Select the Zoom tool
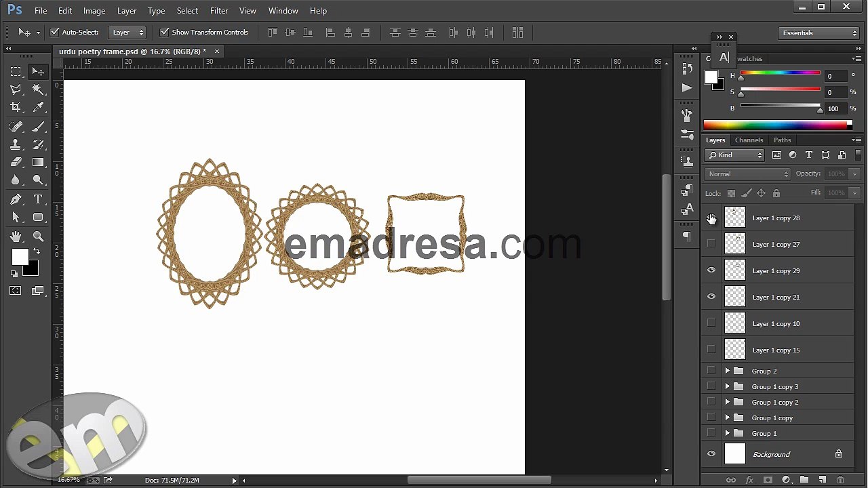This screenshot has width=868, height=488. (x=38, y=237)
